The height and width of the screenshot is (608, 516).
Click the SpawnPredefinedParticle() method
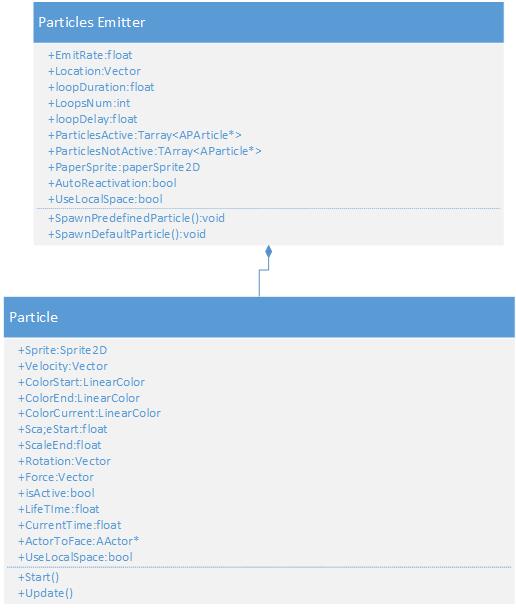click(136, 218)
